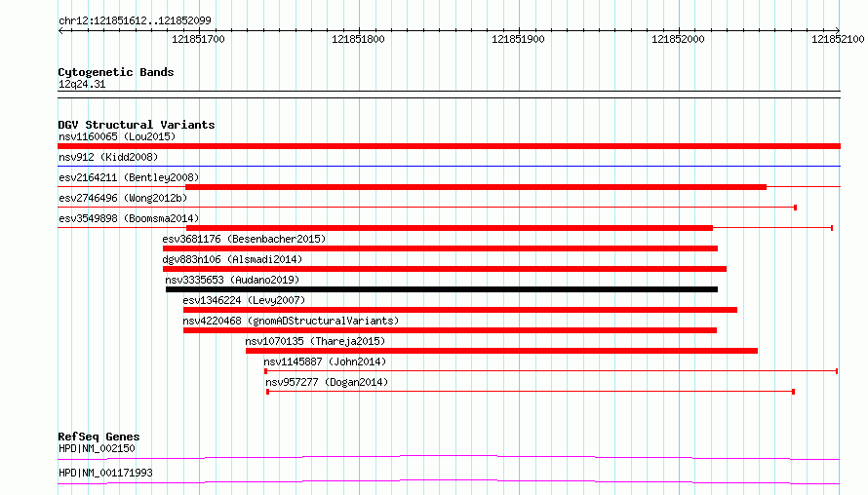Click the HPD|NM_001171993 gene label
868x495 pixels.
(105, 473)
